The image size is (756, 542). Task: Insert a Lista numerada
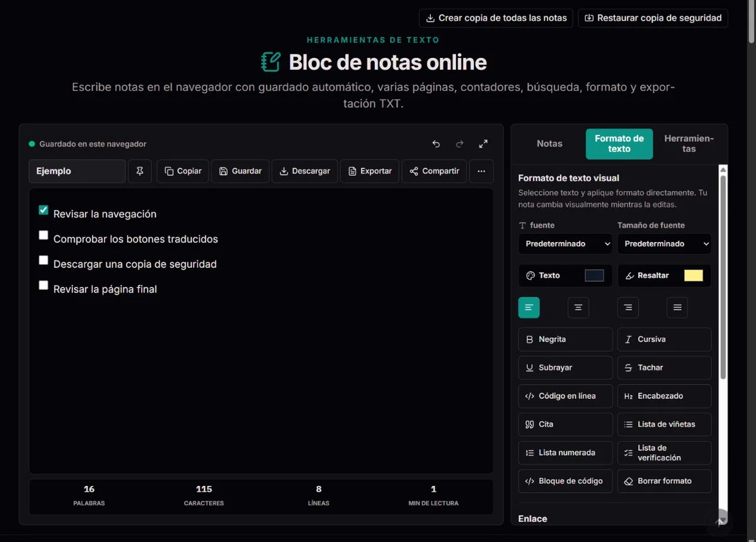click(x=565, y=453)
